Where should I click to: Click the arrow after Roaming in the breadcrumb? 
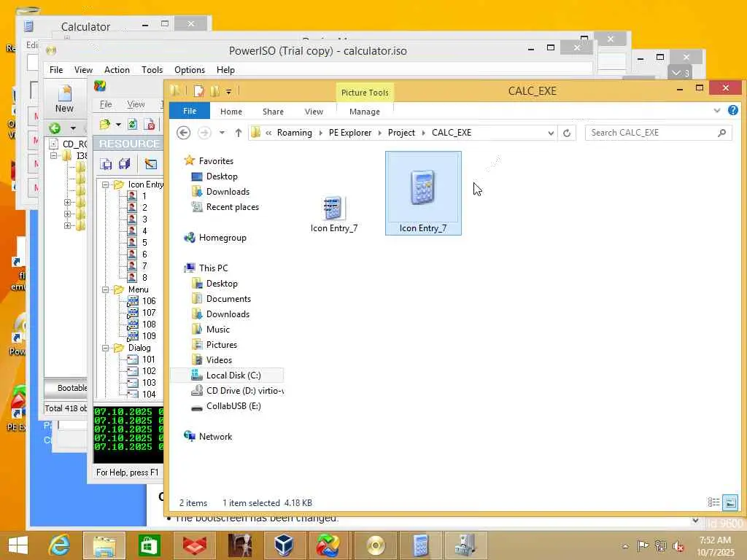pos(321,133)
